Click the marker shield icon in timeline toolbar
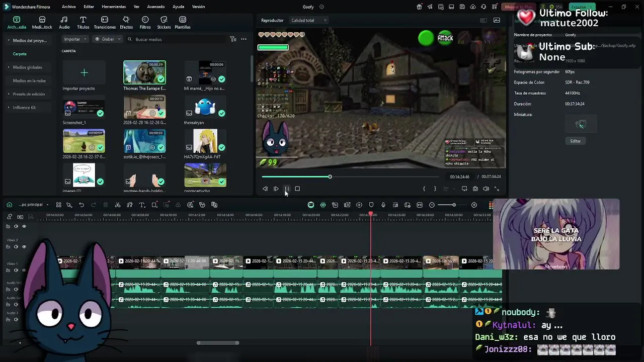This screenshot has height=362, width=644. click(x=371, y=205)
